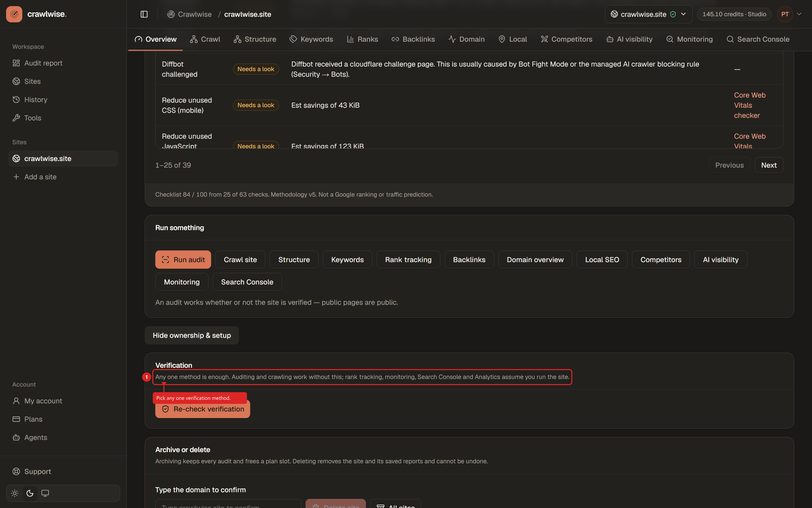Run the Search Console action button
812x508 pixels.
pyautogui.click(x=247, y=282)
